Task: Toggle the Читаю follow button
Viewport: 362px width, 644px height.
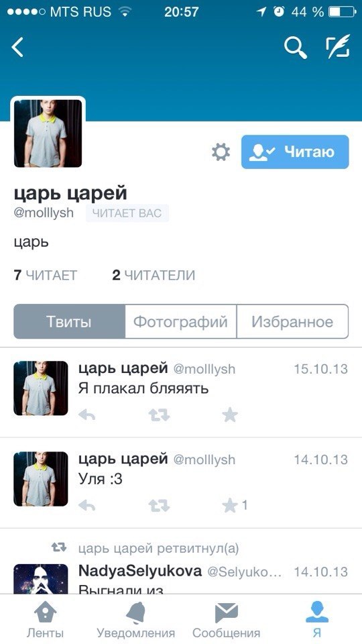Action: point(295,152)
